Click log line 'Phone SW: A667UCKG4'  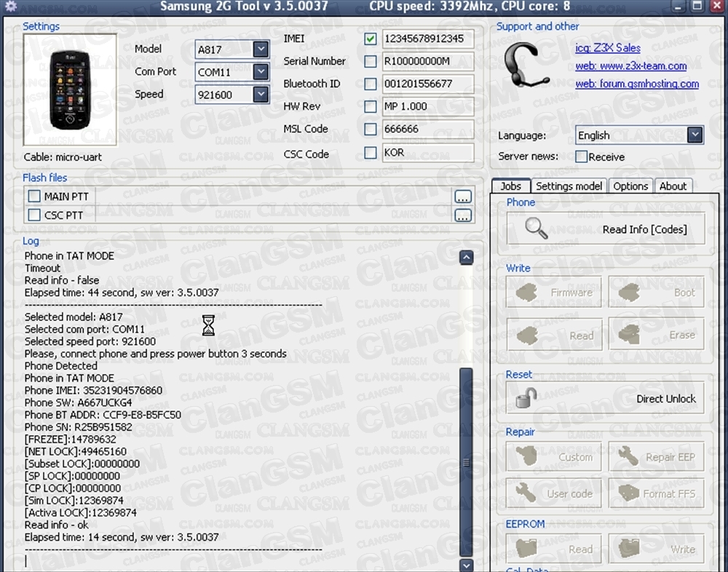coord(78,402)
